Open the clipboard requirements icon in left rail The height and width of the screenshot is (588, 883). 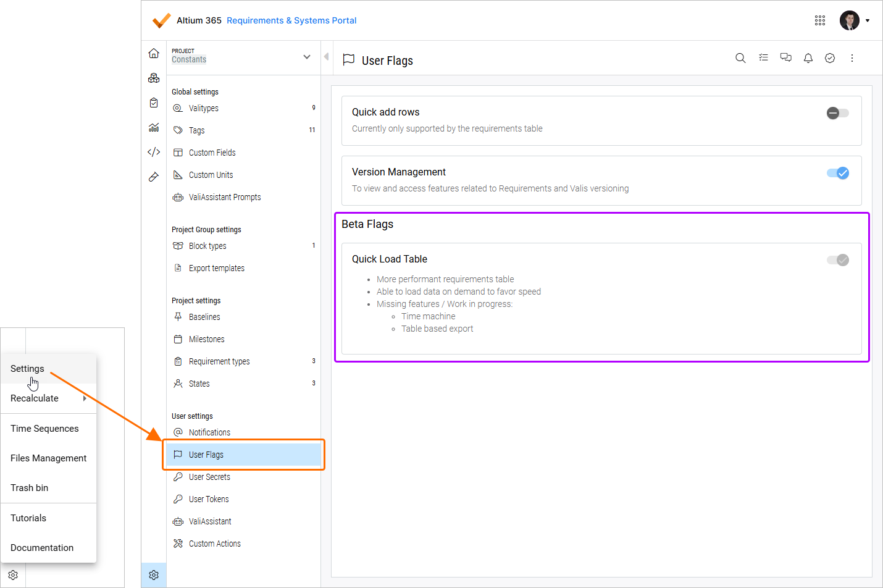point(154,103)
